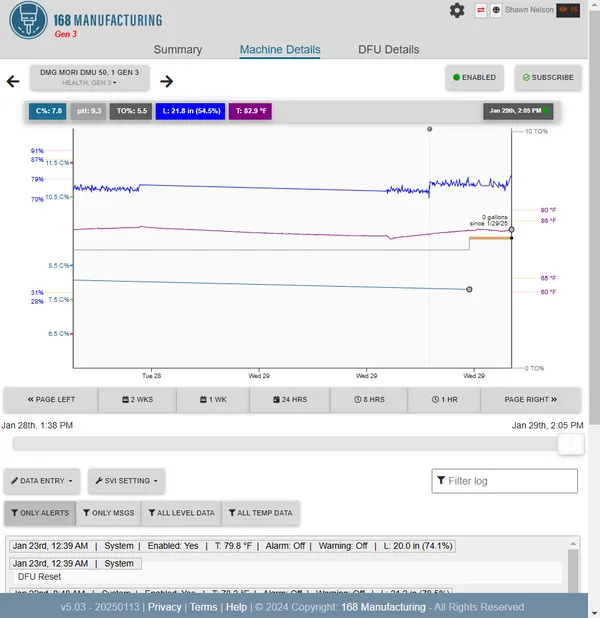Toggle the SUBSCRIBE button
600x618 pixels.
click(x=548, y=77)
